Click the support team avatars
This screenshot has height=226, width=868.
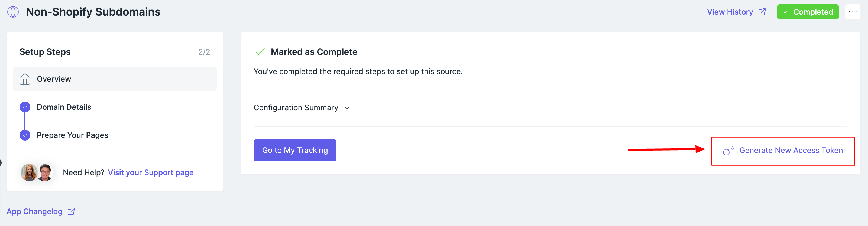tap(37, 172)
